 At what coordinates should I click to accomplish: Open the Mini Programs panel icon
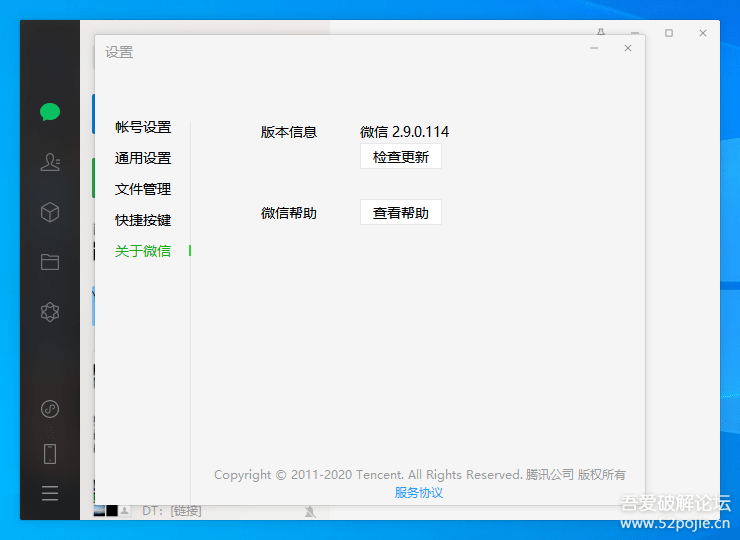click(50, 409)
